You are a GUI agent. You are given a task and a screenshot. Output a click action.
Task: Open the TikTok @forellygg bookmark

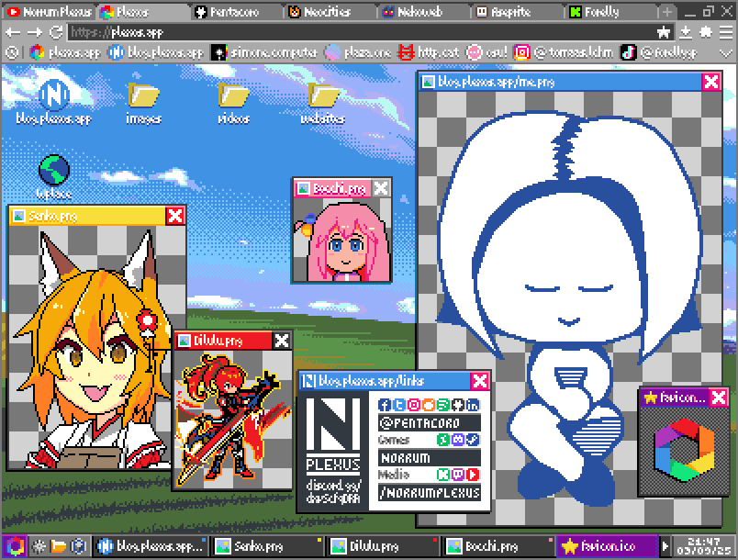point(659,52)
